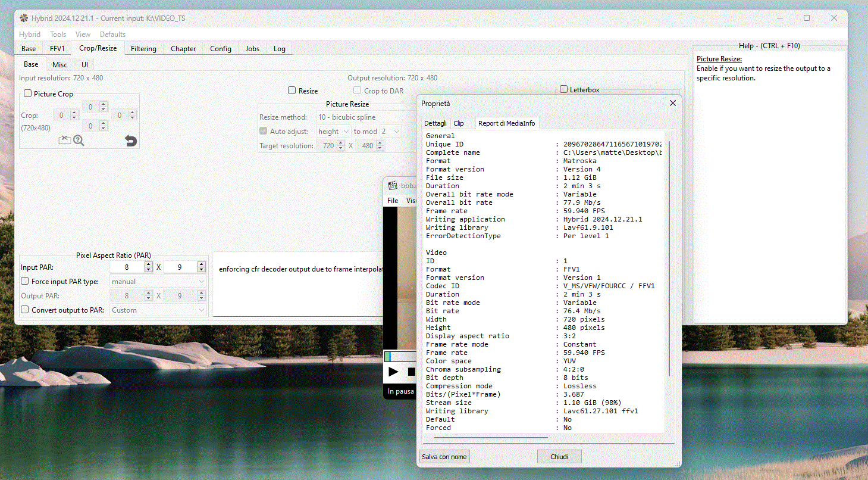The height and width of the screenshot is (480, 868).
Task: Tick the Resize checkbox
Action: pos(292,91)
